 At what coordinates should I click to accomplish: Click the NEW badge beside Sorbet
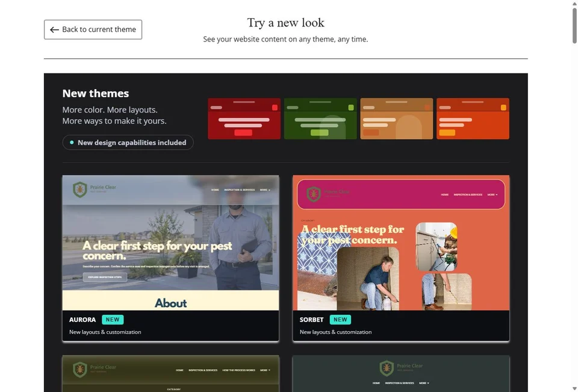click(x=340, y=320)
